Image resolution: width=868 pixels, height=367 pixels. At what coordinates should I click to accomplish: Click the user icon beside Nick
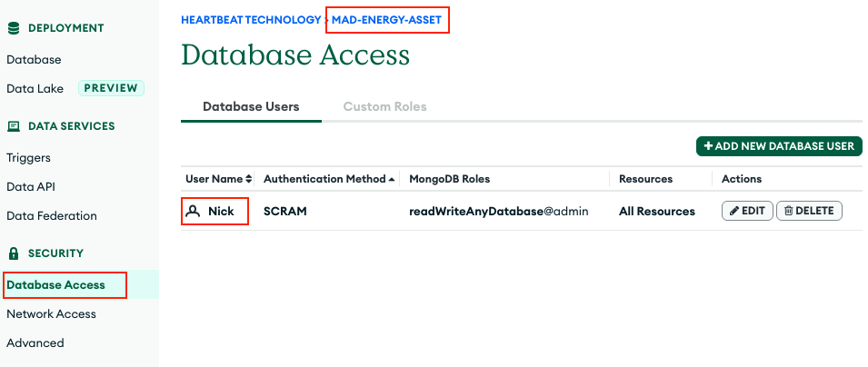[x=193, y=211]
